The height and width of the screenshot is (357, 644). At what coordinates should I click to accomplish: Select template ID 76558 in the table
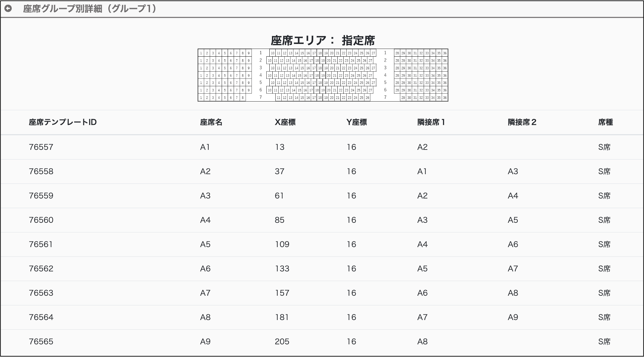point(41,172)
